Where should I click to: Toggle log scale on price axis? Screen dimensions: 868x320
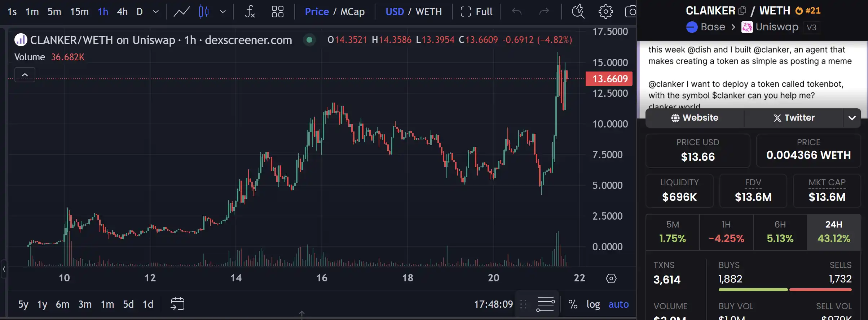coord(593,304)
